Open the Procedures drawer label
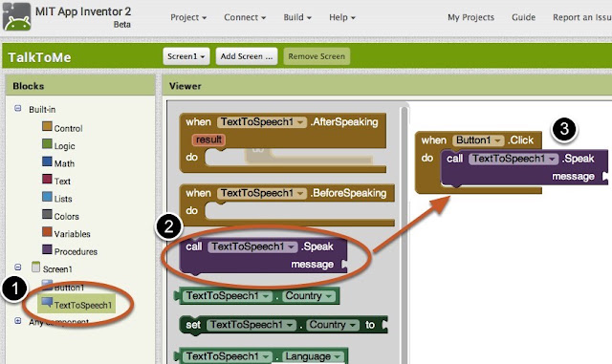Image resolution: width=612 pixels, height=364 pixels. [x=76, y=251]
